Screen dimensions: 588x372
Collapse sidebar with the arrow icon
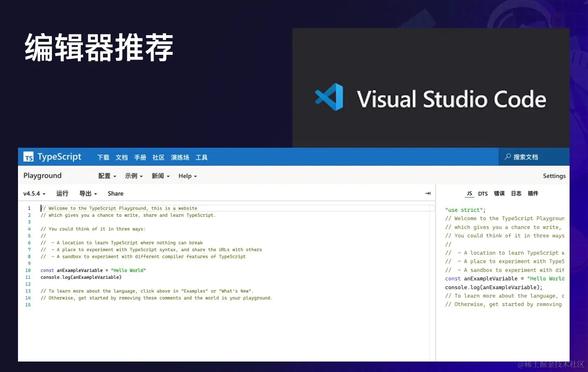click(428, 193)
